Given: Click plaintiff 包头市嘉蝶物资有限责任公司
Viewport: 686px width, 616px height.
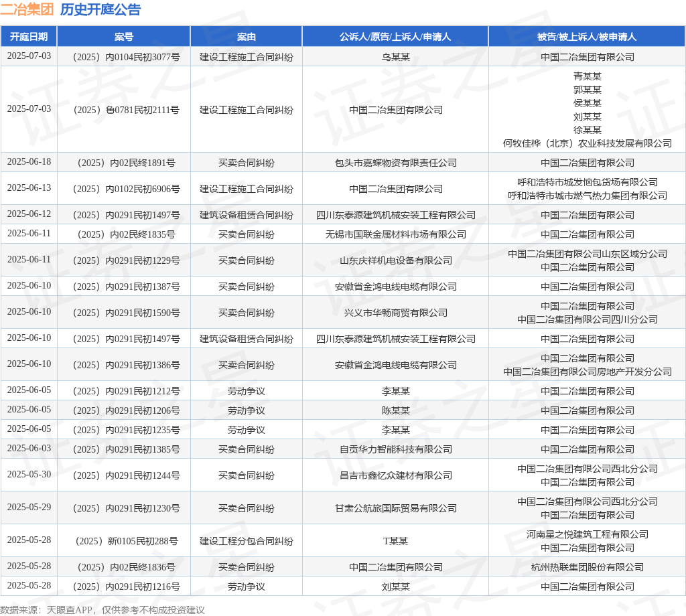Looking at the screenshot, I should pos(395,163).
